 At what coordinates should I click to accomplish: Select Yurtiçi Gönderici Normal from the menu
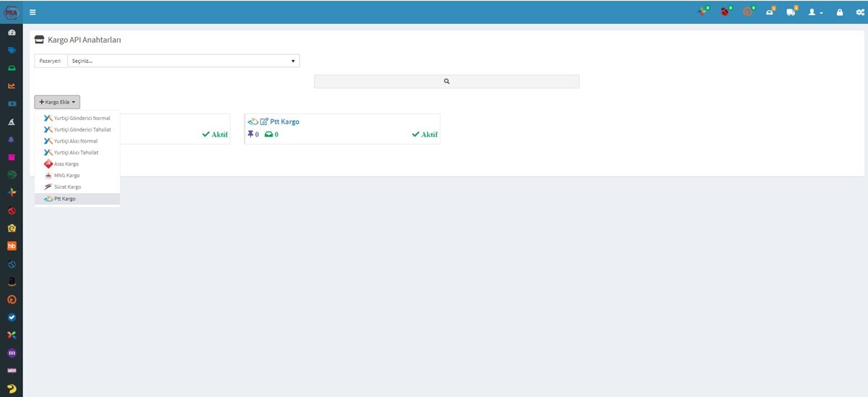click(77, 118)
